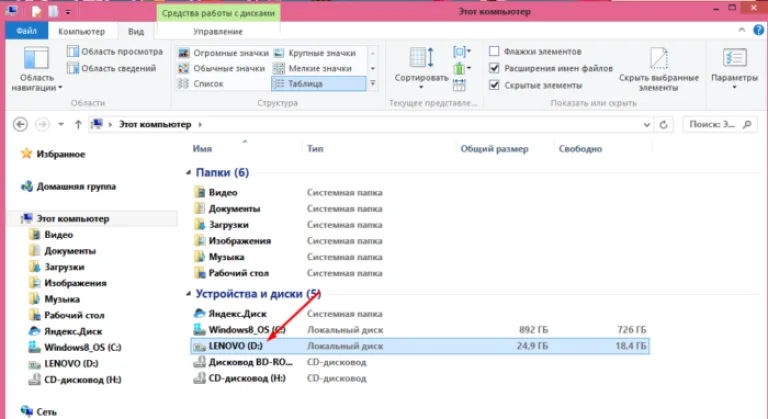Open the Group by dropdown in the ribbon
Screen dimensions: 768x419
pos(461,51)
